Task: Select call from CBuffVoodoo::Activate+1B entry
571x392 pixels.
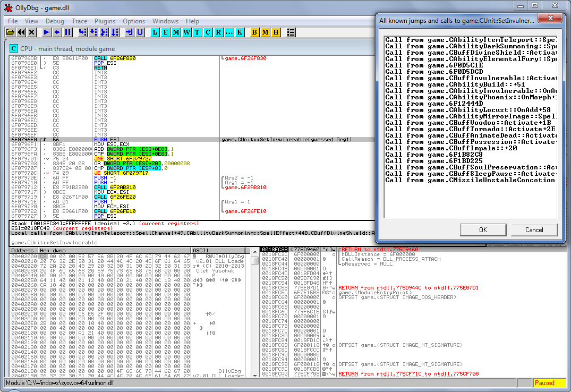Action: 471,123
